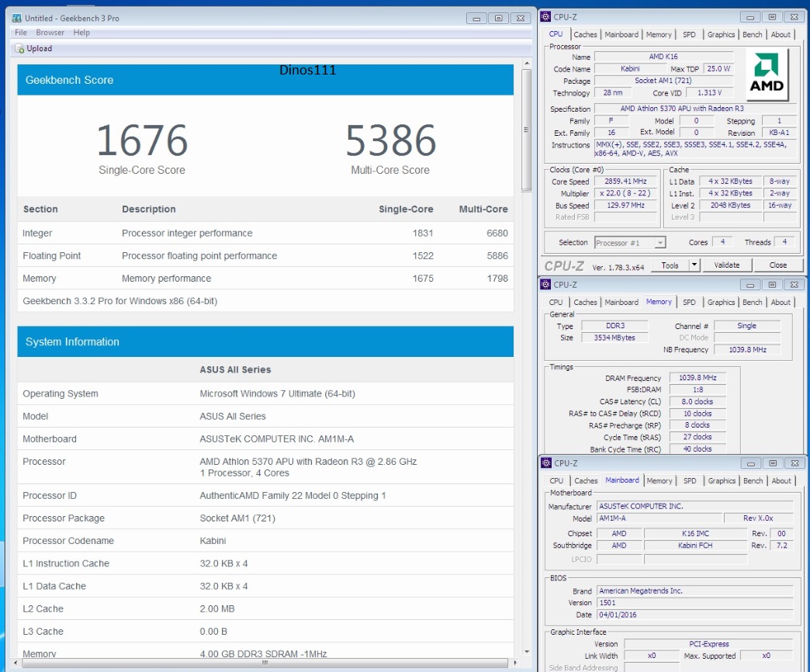The image size is (810, 672).
Task: Open Processor #1 selection dropdown
Action: tap(630, 242)
